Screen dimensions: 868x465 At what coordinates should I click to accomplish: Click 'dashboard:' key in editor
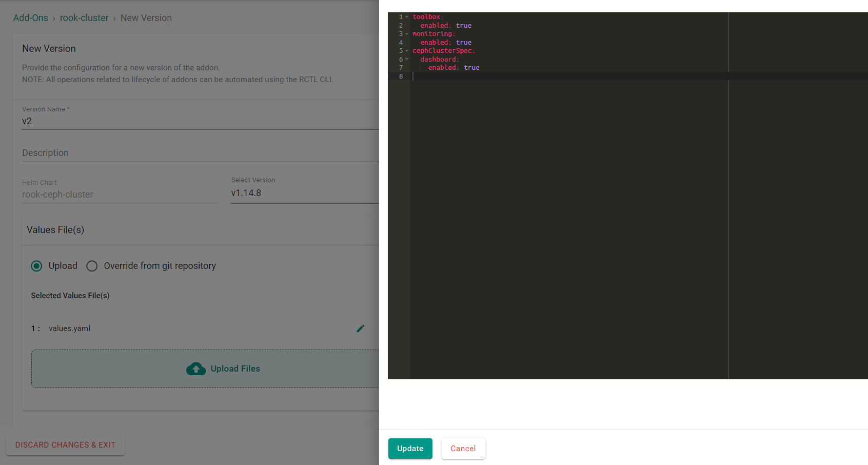coord(440,60)
